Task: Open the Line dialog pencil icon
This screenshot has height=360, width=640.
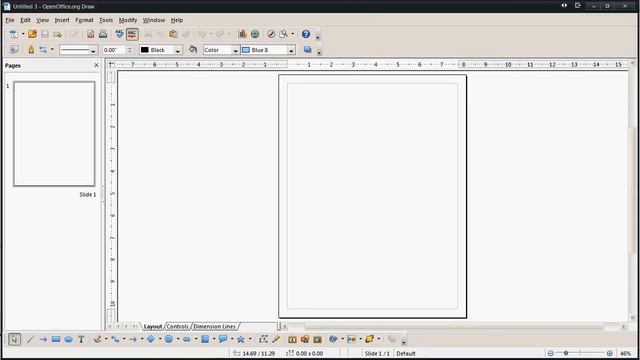Action: point(31,50)
